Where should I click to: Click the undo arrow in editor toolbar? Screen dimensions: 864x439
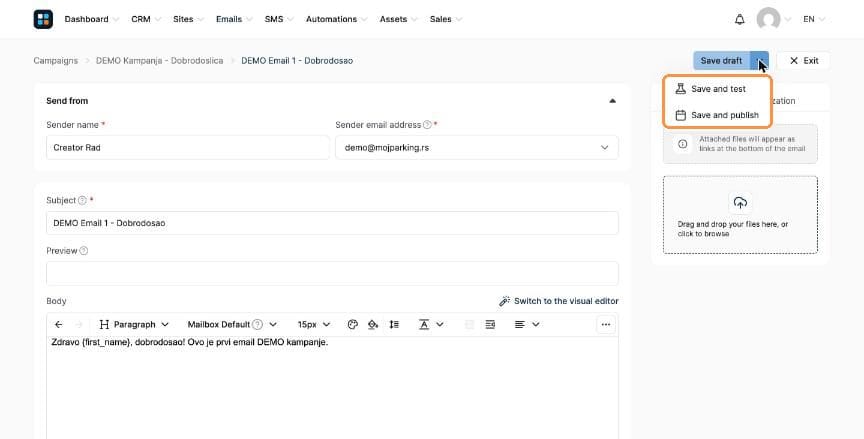coord(58,324)
